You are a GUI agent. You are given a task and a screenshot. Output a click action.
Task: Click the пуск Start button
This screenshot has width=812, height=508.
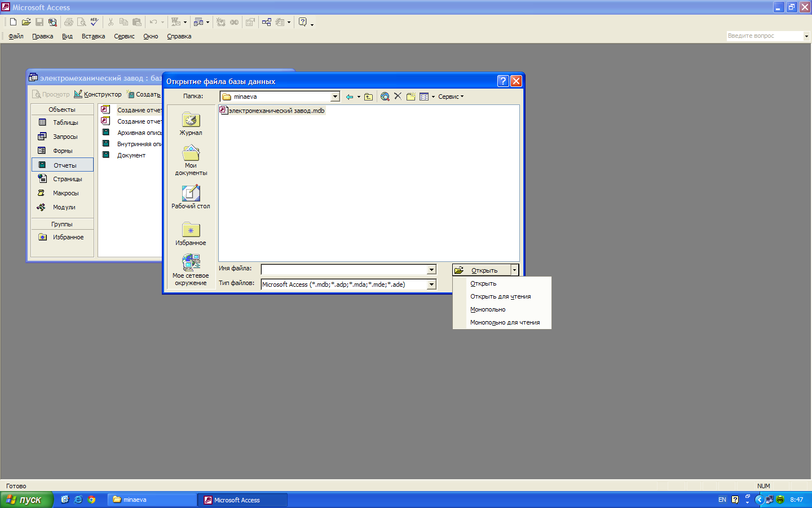tap(26, 500)
